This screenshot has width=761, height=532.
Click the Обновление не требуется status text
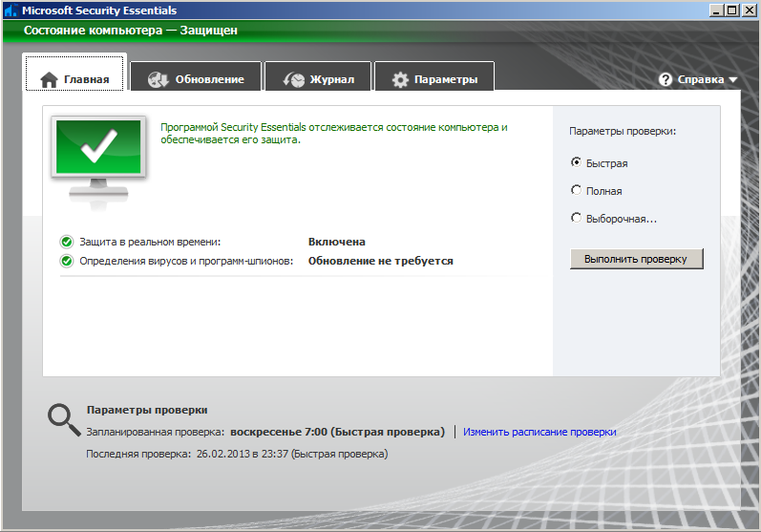point(380,261)
